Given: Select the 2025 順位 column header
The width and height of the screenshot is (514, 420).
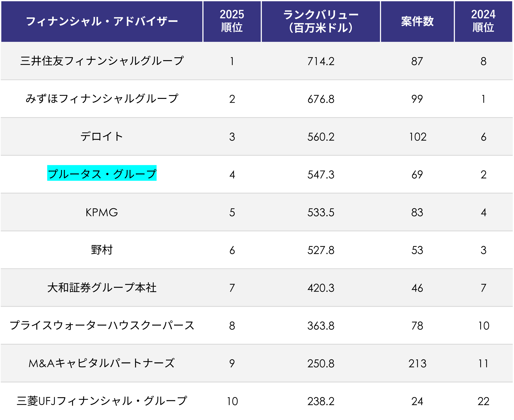Looking at the screenshot, I should point(232,21).
